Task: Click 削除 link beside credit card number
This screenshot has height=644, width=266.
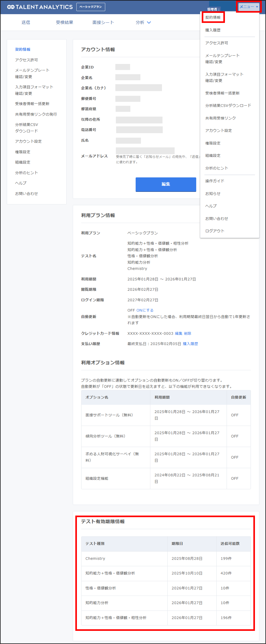Action: pyautogui.click(x=188, y=333)
